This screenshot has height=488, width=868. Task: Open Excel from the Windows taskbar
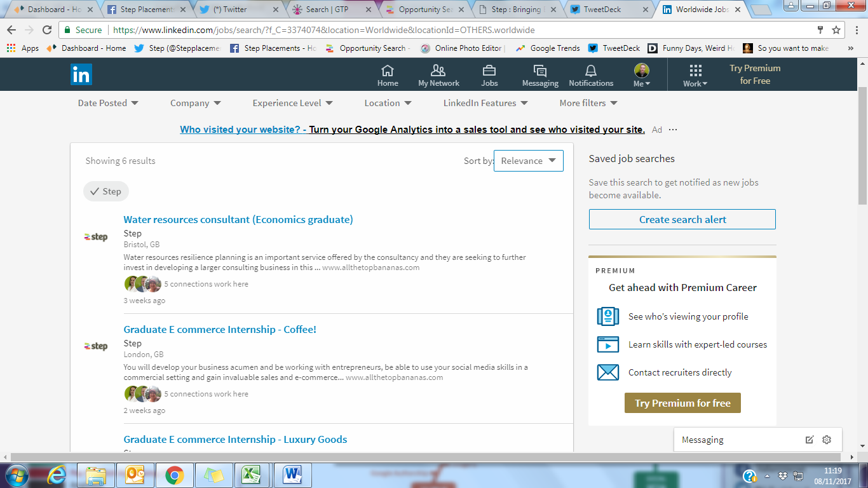(x=252, y=475)
